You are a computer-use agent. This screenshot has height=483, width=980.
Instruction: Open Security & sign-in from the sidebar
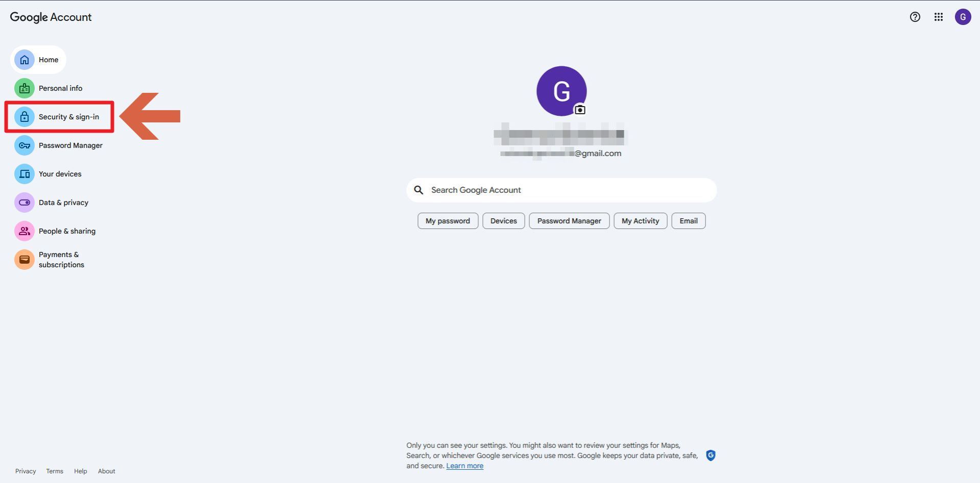click(68, 117)
